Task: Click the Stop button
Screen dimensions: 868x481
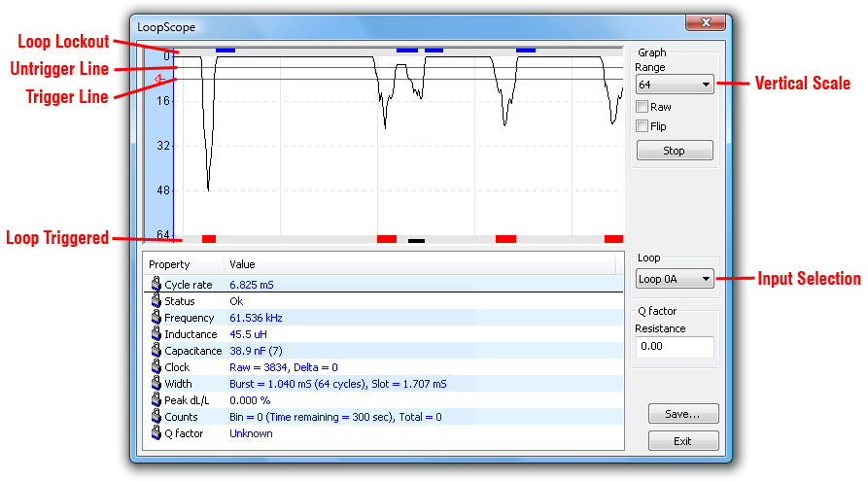Action: pos(675,151)
